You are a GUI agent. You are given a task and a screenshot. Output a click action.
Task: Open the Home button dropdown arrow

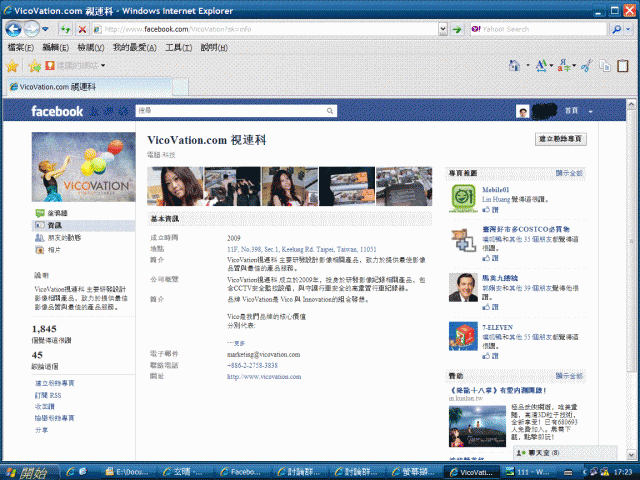(x=527, y=65)
